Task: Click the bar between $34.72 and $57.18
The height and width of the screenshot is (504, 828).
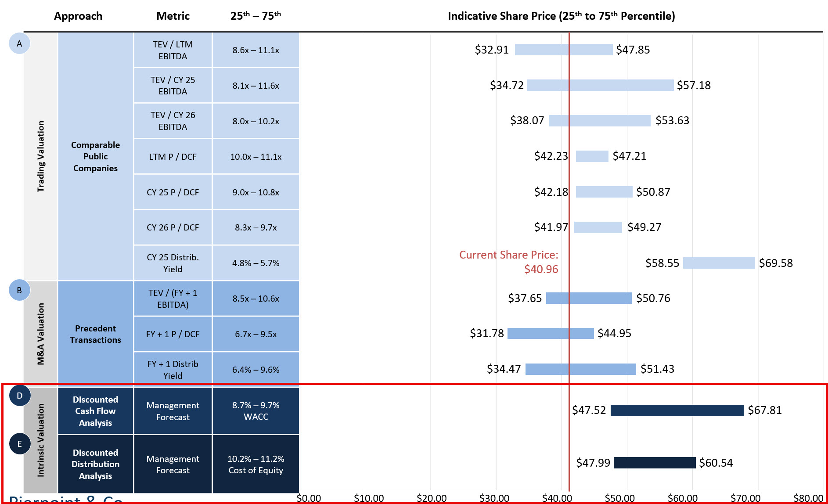Action: [600, 85]
